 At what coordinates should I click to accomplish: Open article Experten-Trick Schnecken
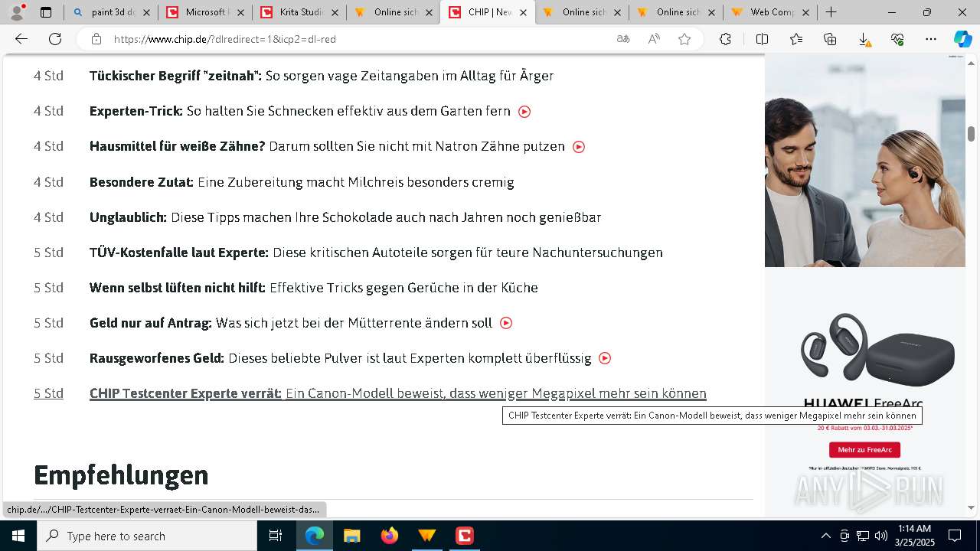[x=300, y=111]
